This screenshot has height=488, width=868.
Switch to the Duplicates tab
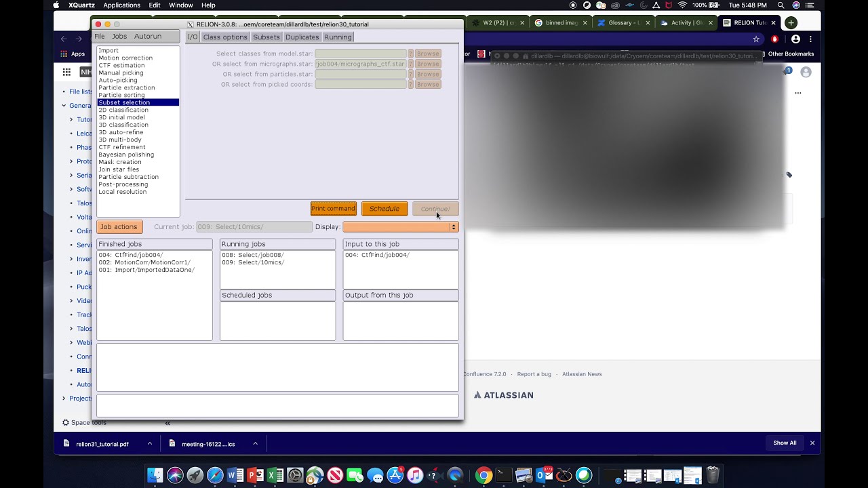click(302, 37)
